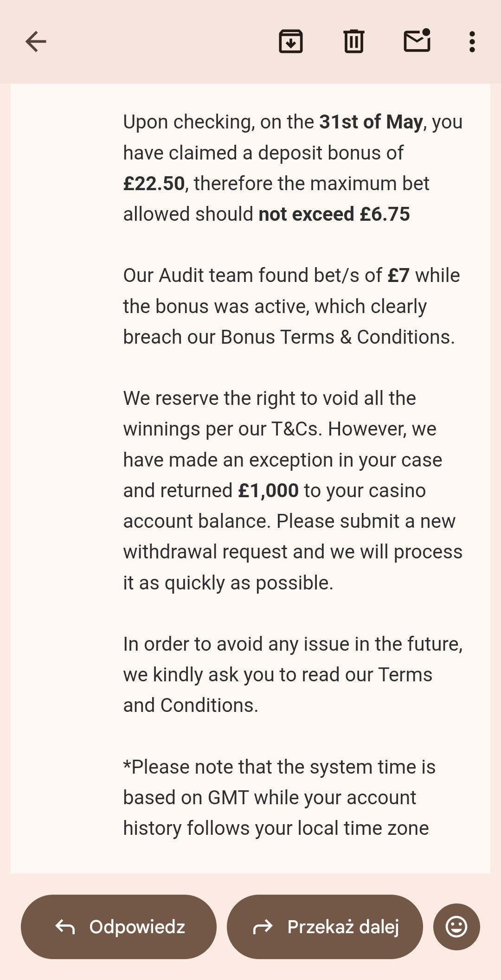
Task: Tap "Please submit a new withdrawal request" text
Action: (x=366, y=521)
